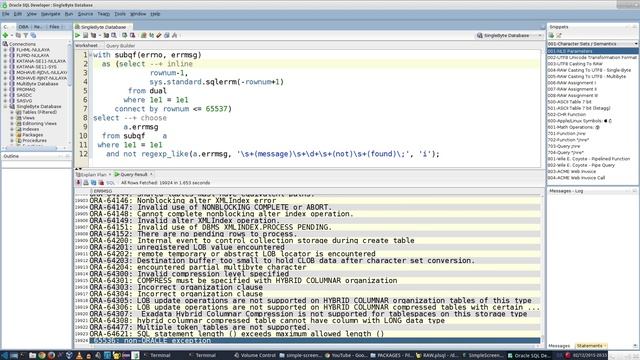Open the Navigate menu

point(50,14)
